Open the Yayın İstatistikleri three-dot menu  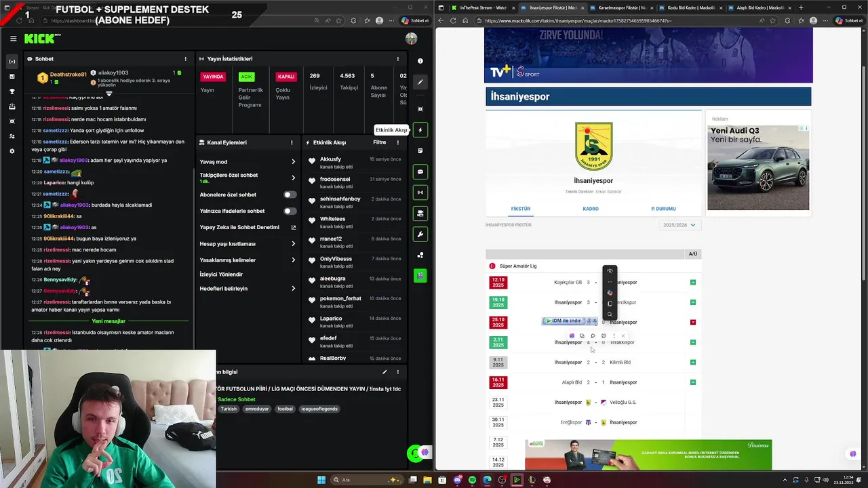coord(398,59)
